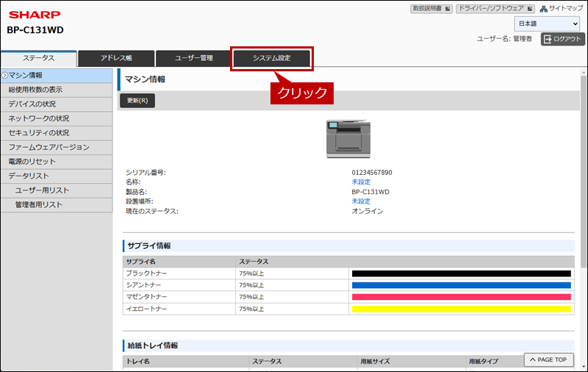
Task: Open 管理者用リスト sidebar sub-item
Action: (x=57, y=205)
